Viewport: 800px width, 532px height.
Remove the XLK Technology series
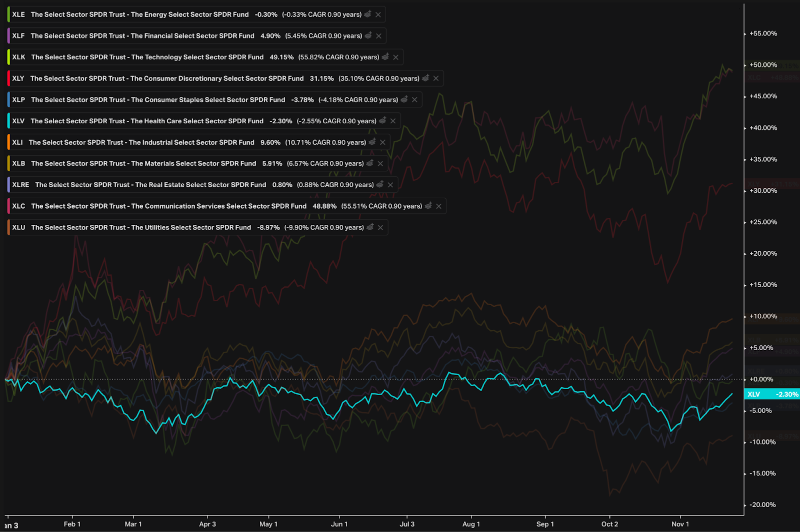pos(395,57)
